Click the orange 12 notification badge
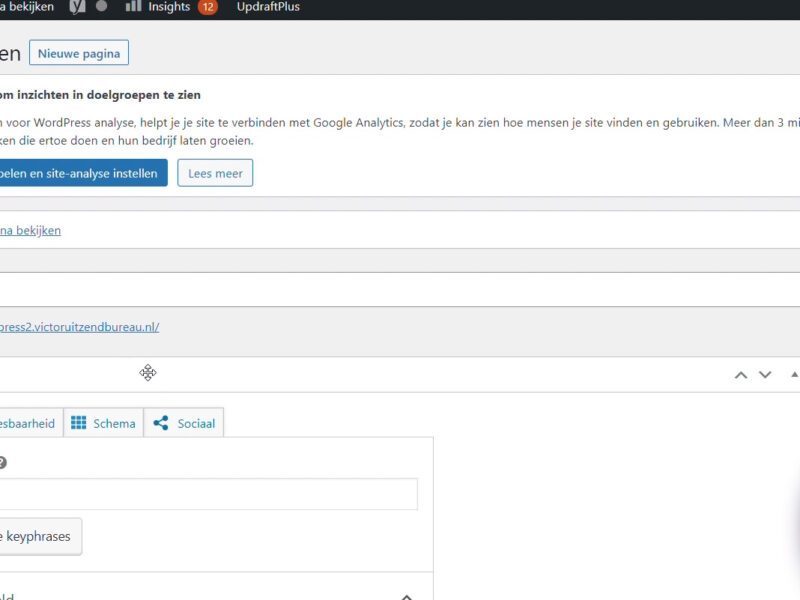 (x=207, y=7)
